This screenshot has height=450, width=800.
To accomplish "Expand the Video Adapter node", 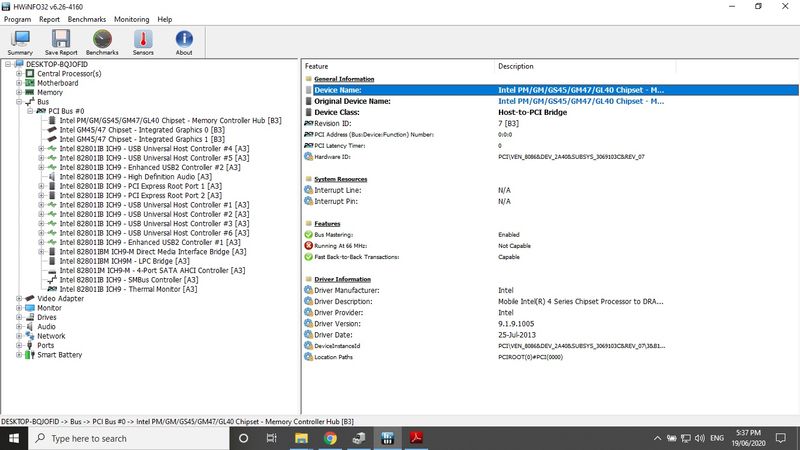I will coord(19,298).
